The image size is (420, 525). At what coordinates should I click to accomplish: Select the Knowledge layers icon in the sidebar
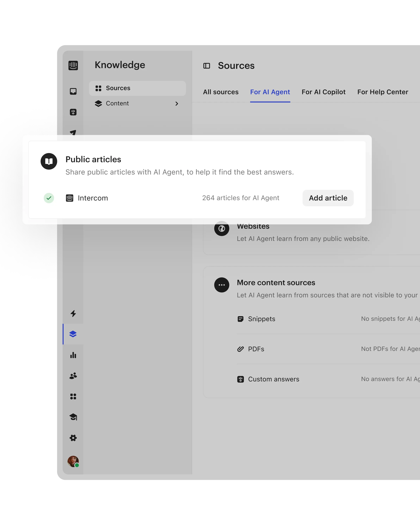pyautogui.click(x=73, y=334)
